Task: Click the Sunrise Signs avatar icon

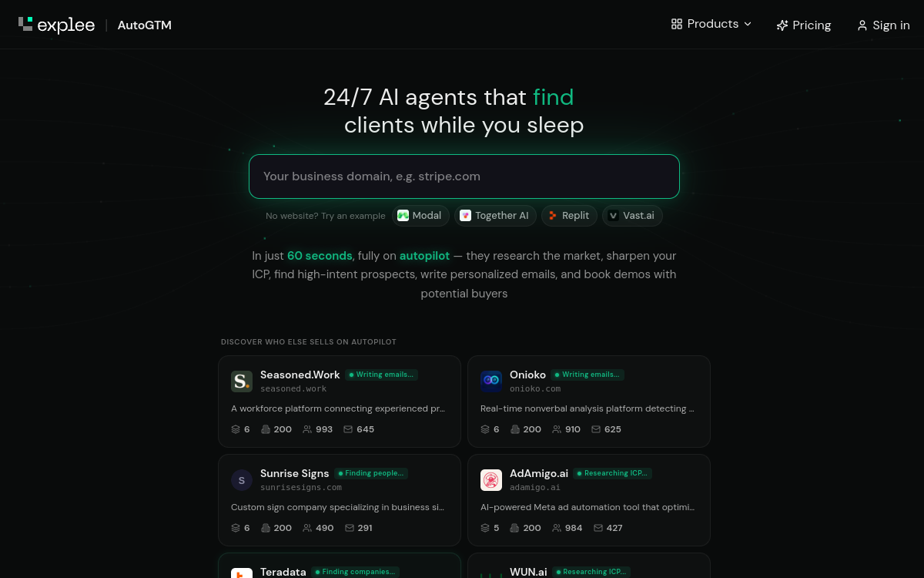Action: coord(242,480)
